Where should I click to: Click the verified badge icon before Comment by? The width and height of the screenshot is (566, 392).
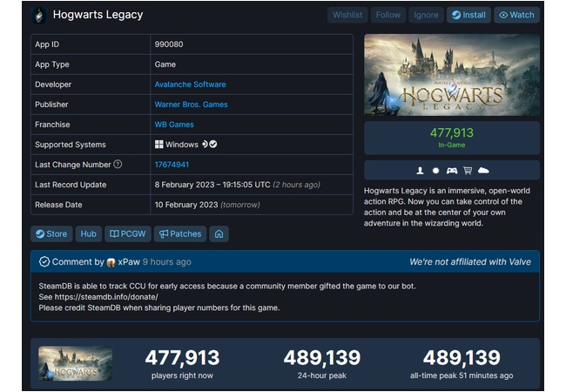point(44,261)
